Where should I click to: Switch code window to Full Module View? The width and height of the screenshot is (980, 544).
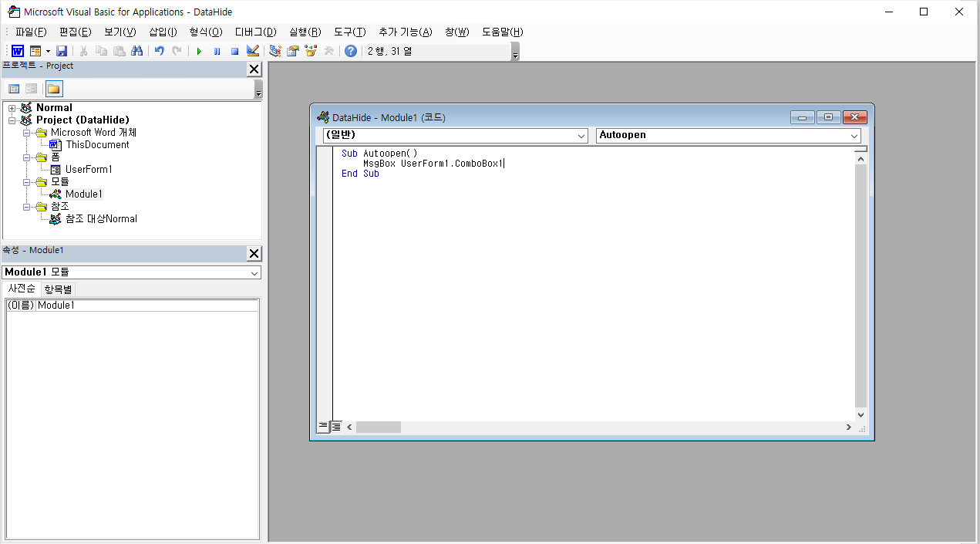click(336, 427)
